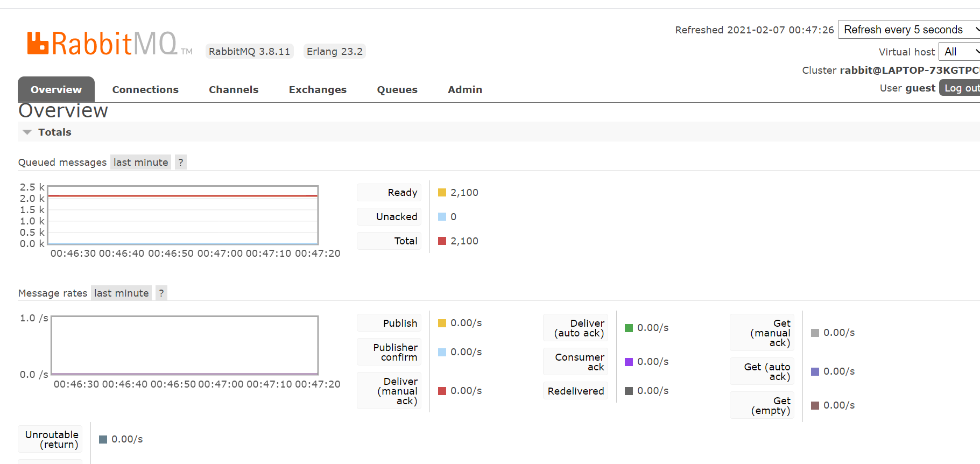Screen dimensions: 980x464
Task: Switch to the Overview tab
Action: click(56, 89)
